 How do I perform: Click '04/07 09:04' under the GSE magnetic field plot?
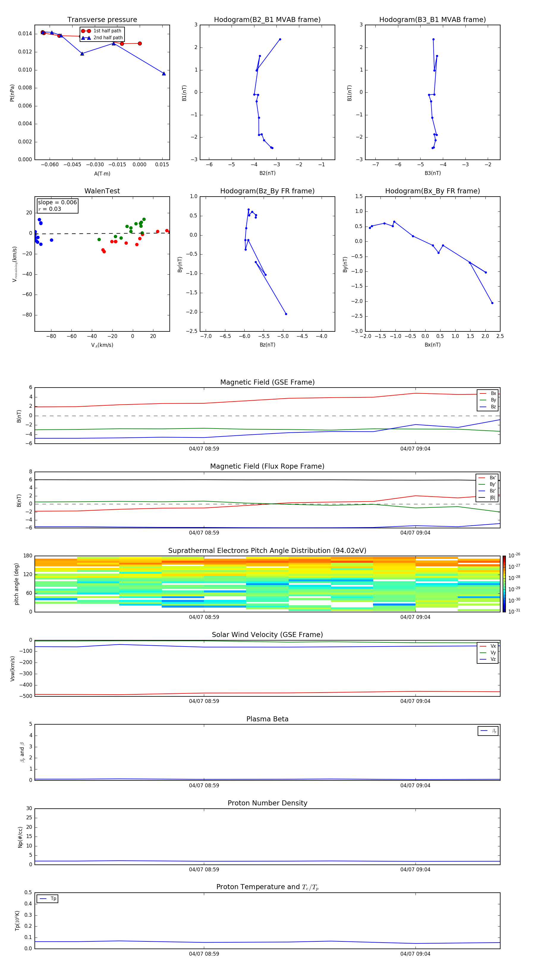(x=415, y=448)
